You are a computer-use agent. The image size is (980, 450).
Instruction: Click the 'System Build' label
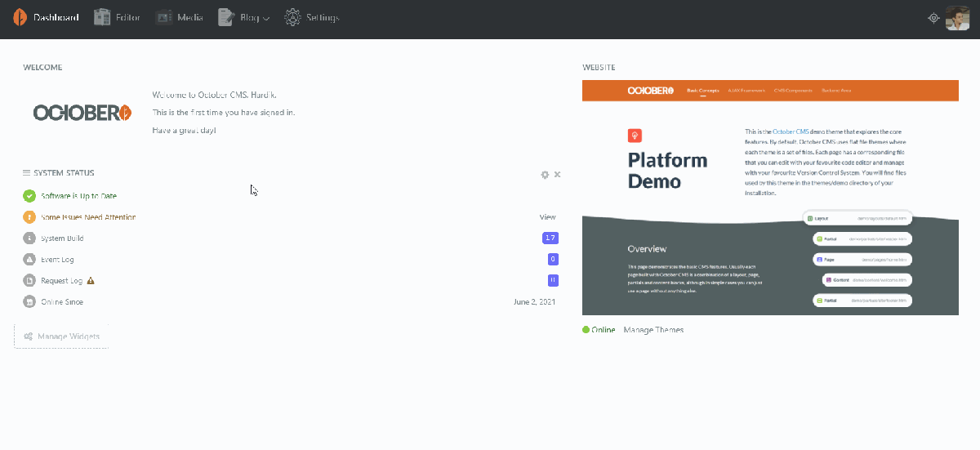pyautogui.click(x=62, y=238)
